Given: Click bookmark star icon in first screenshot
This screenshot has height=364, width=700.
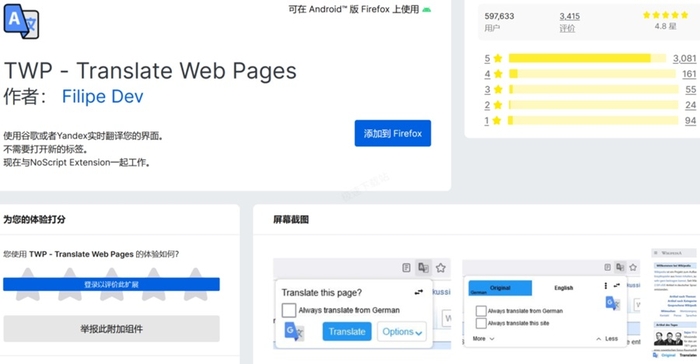Looking at the screenshot, I should (441, 268).
